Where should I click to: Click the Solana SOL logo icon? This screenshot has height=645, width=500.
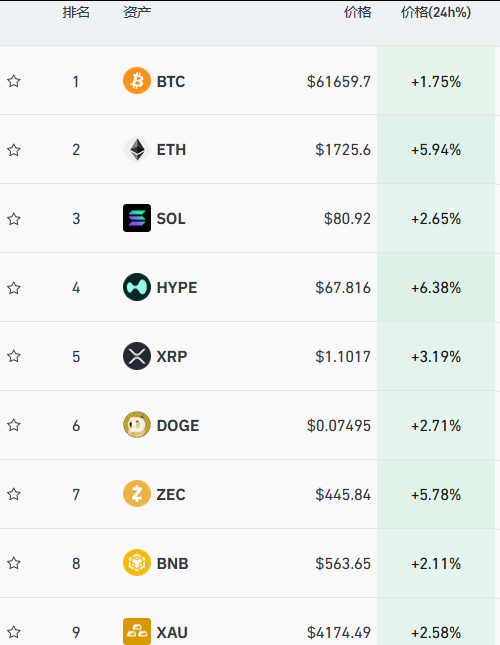coord(137,218)
